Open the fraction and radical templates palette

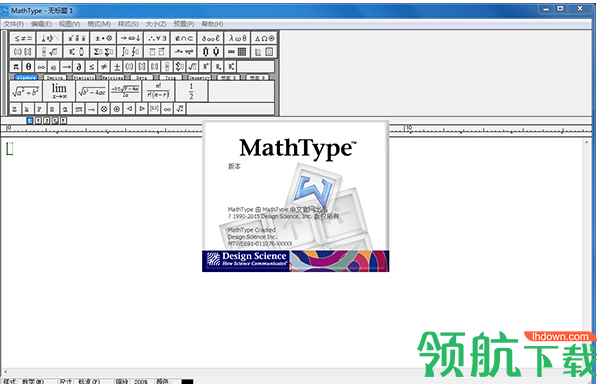click(x=49, y=52)
